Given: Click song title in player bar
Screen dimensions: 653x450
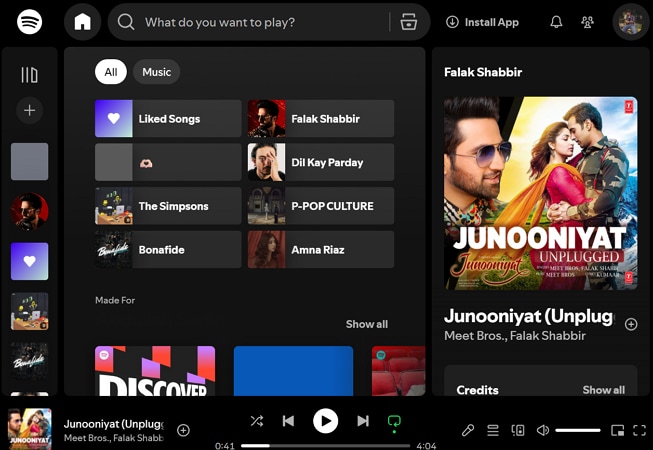Looking at the screenshot, I should (114, 424).
